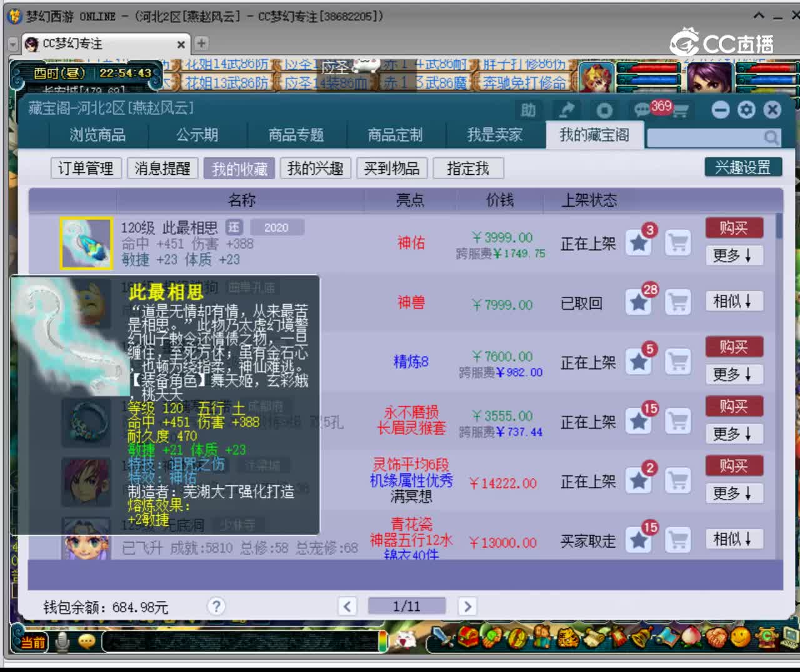Image resolution: width=800 pixels, height=672 pixels.
Task: Open 订单管理 sub-tab
Action: (x=86, y=169)
